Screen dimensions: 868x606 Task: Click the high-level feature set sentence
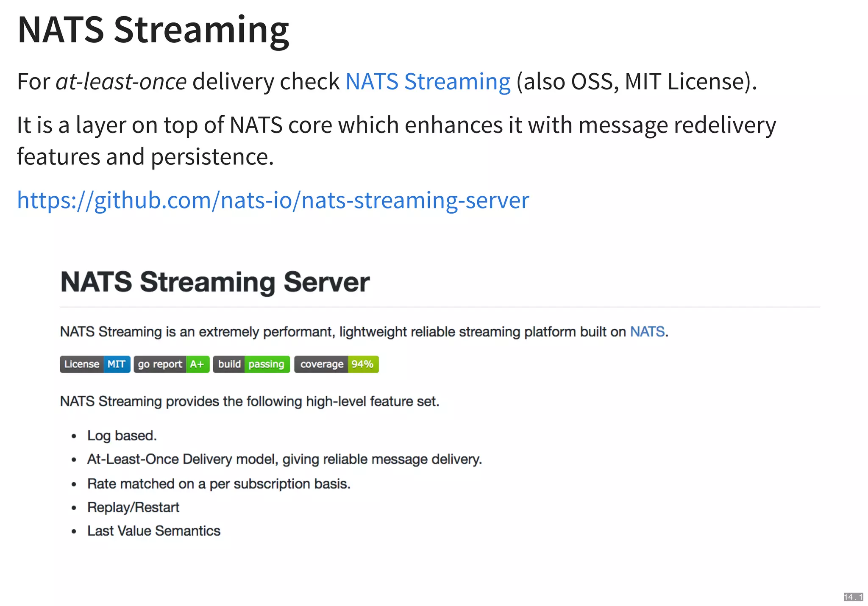(x=250, y=401)
